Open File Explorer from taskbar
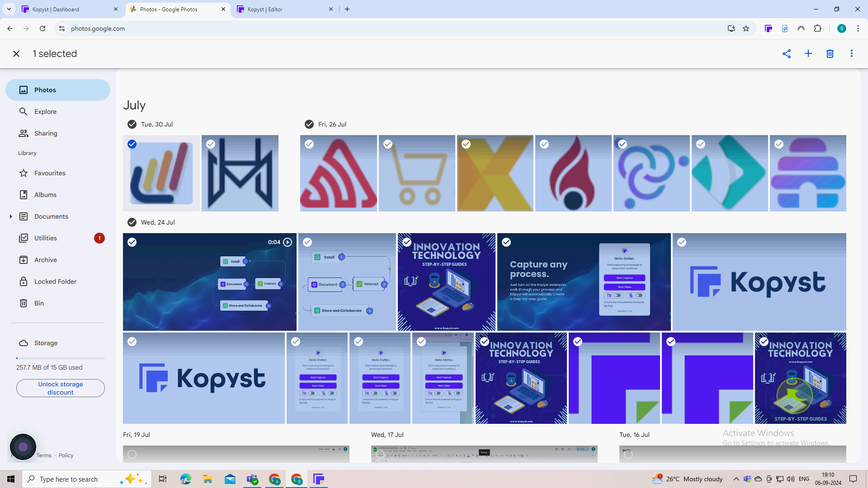 208,479
